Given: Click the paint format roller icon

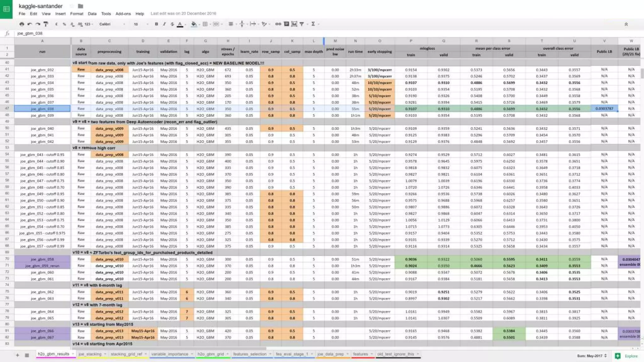Looking at the screenshot, I should point(46,24).
